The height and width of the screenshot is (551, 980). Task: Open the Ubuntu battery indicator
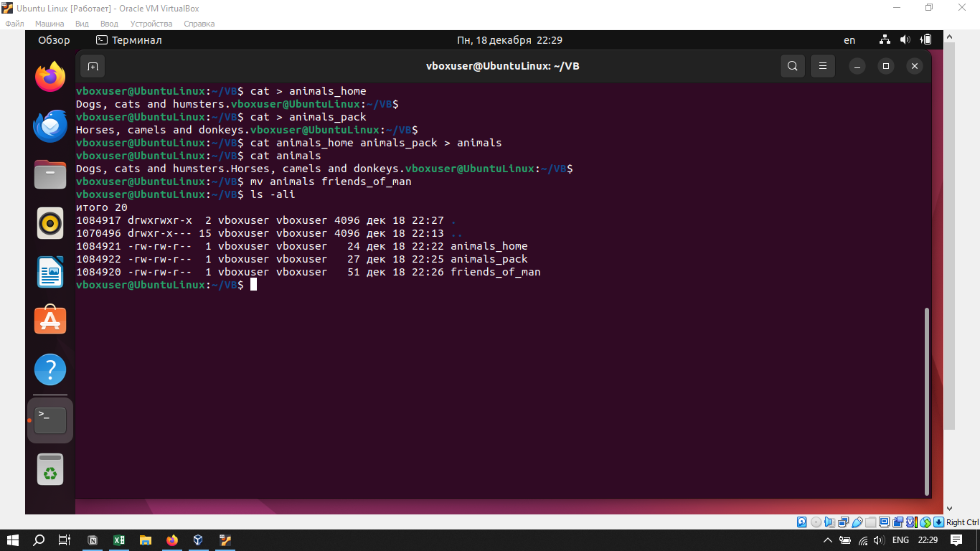pos(926,40)
